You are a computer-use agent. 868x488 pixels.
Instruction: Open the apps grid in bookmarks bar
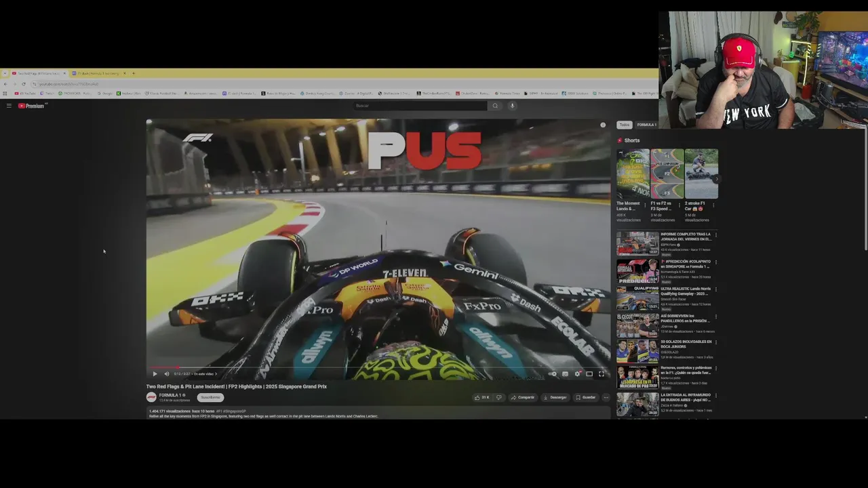tap(5, 94)
